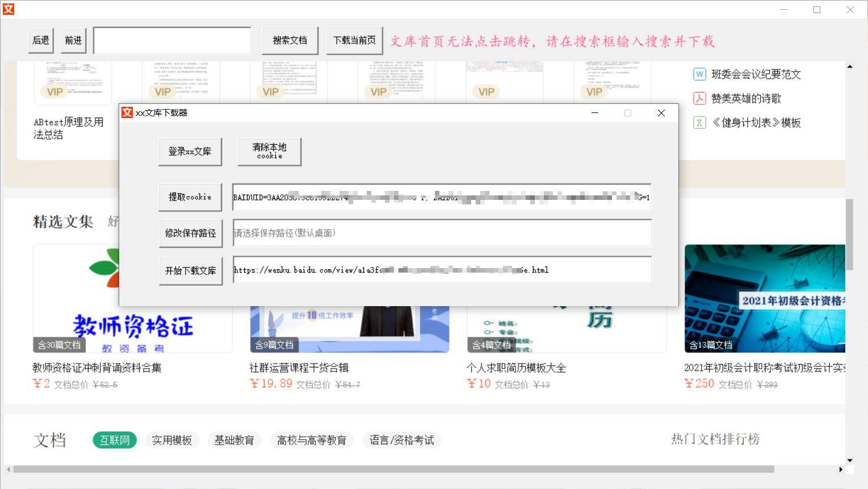Screen dimensions: 868x489
Task: Click the 提取cookie button
Action: point(190,197)
